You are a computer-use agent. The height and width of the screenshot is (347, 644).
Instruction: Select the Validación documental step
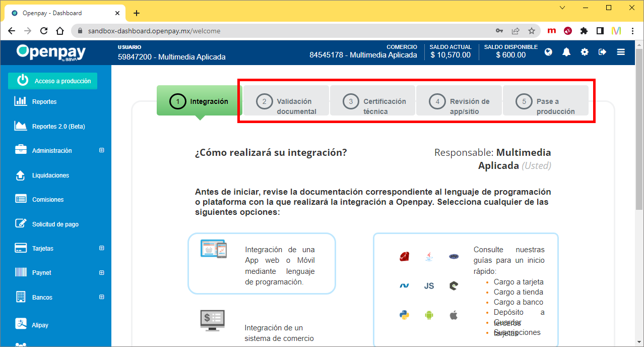tap(286, 101)
